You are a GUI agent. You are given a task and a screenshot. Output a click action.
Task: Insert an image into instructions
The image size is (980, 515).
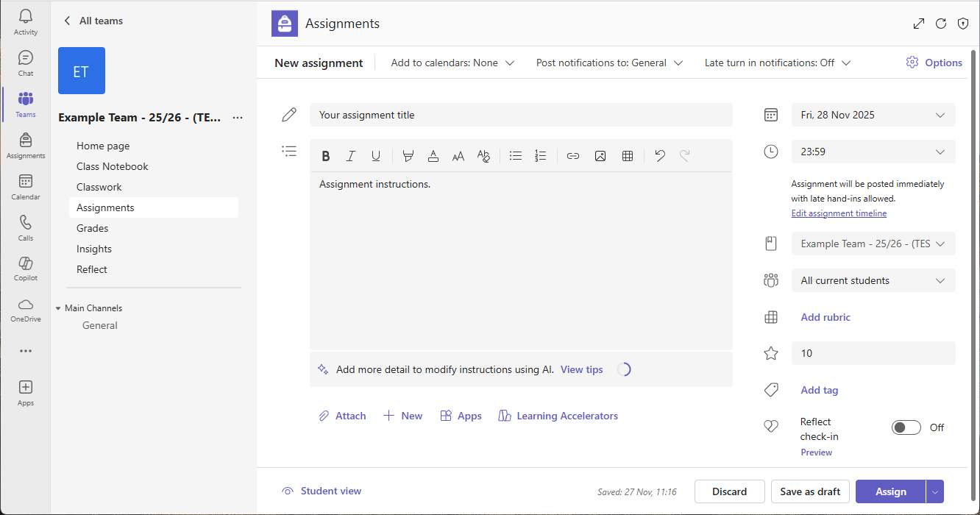(x=600, y=156)
